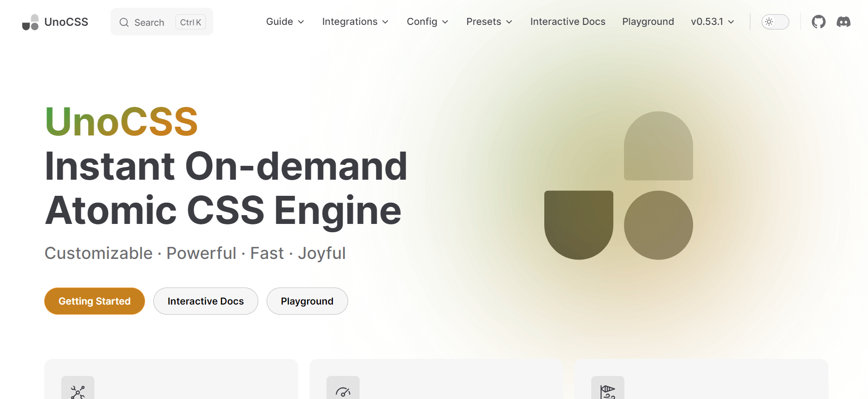Screen dimensions: 868x399
Task: Open the Discord community icon
Action: 843,22
